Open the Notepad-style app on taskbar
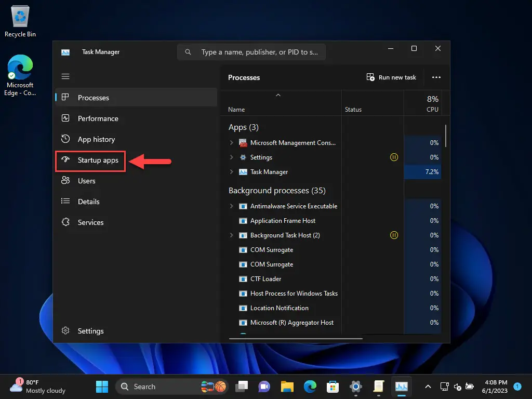 pyautogui.click(x=378, y=387)
